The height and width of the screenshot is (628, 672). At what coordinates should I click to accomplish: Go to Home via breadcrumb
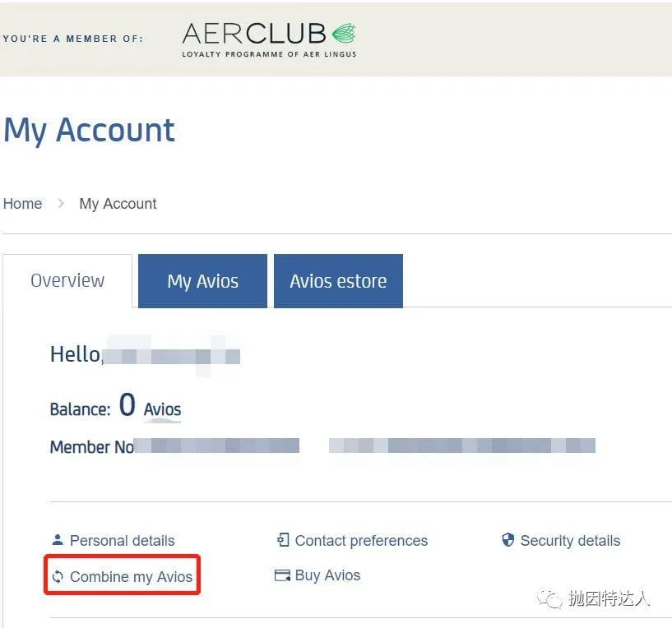(x=23, y=204)
